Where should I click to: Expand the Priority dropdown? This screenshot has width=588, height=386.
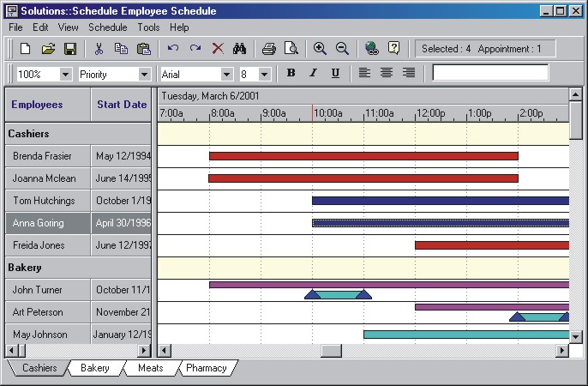pyautogui.click(x=144, y=75)
